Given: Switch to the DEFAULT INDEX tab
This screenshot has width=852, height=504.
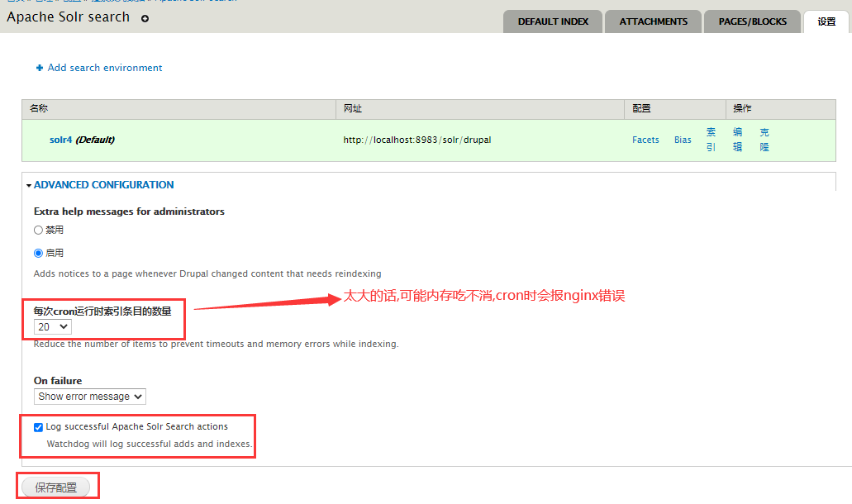Looking at the screenshot, I should (553, 21).
